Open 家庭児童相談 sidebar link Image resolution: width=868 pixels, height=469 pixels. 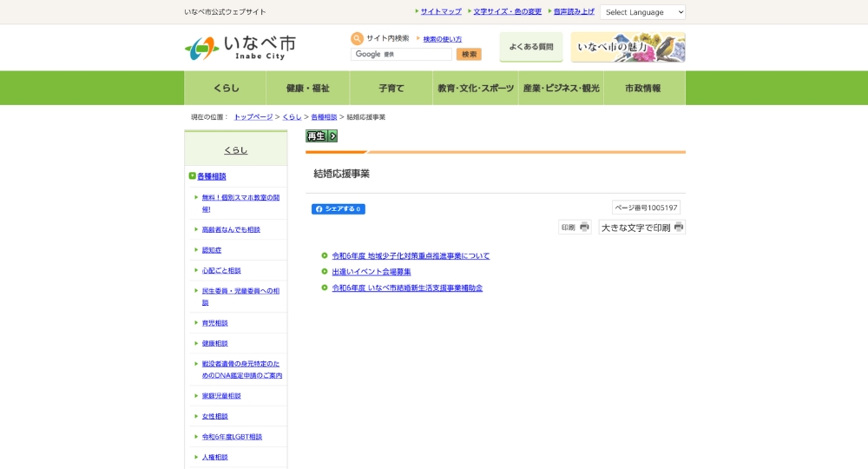(x=221, y=395)
